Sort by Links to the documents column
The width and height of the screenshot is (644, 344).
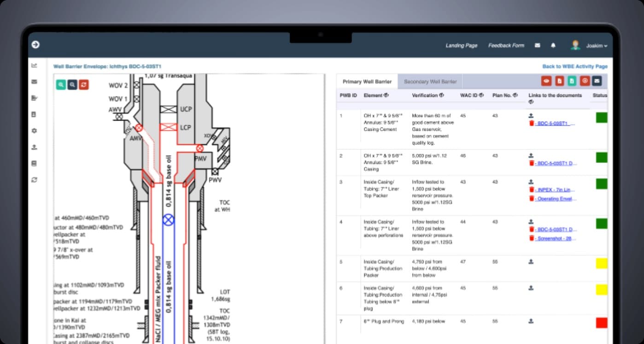531,102
